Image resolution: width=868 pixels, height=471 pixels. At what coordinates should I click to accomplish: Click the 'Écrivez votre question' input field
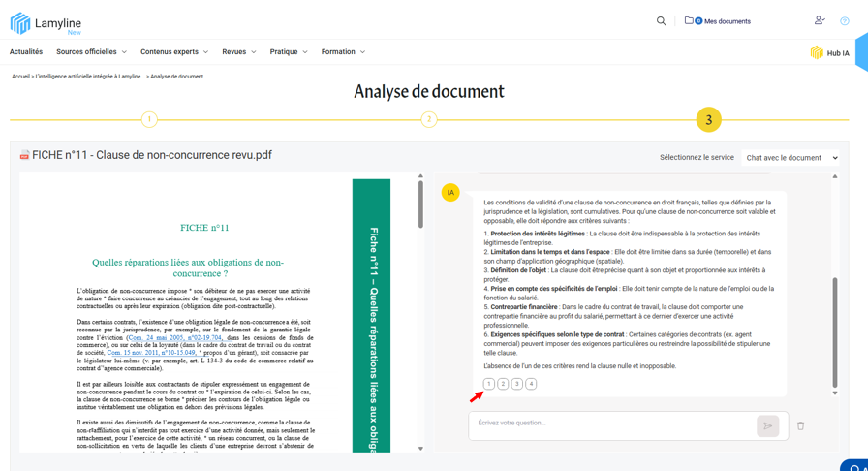pos(610,424)
